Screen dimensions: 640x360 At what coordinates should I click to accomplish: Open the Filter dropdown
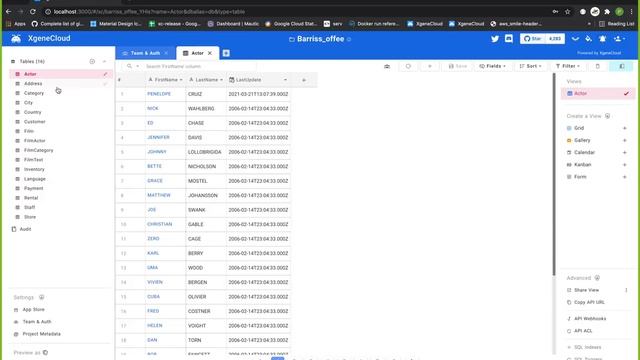pyautogui.click(x=568, y=66)
